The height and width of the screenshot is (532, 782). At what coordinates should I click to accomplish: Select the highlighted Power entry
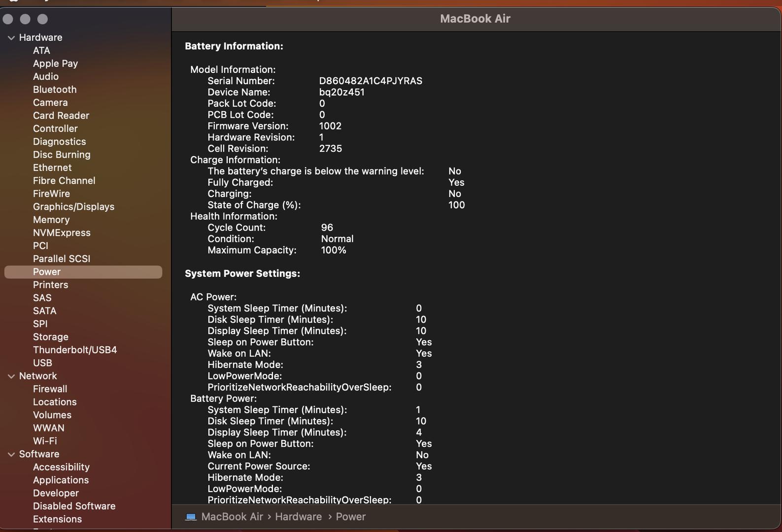click(83, 272)
